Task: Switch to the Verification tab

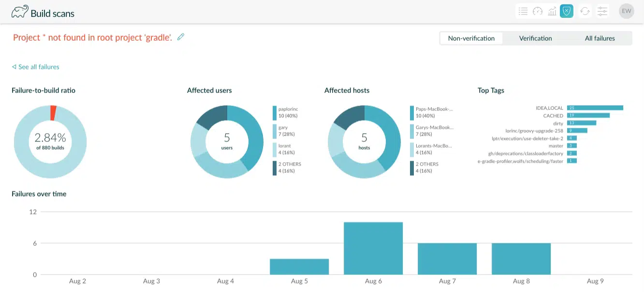Action: click(535, 38)
